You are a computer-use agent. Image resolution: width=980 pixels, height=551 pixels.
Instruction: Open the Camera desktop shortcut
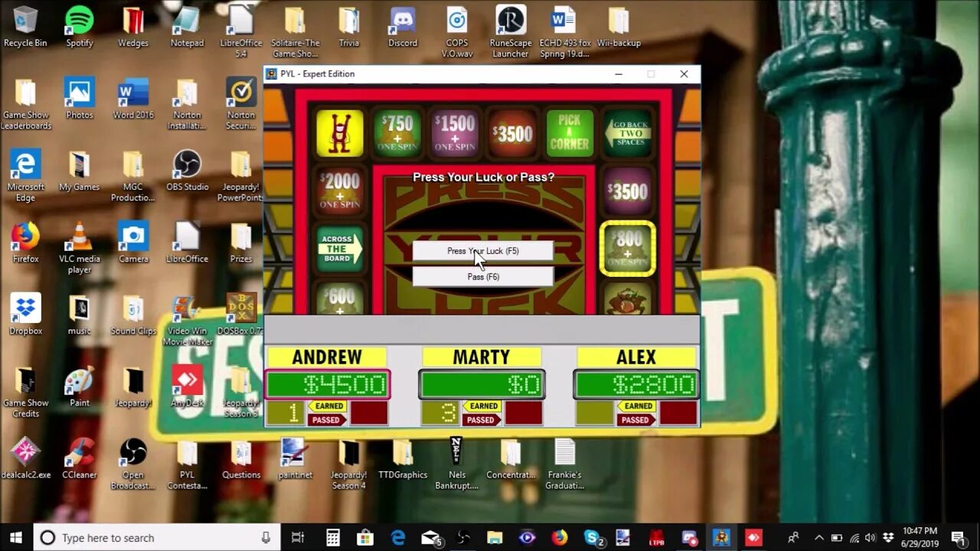coord(133,243)
